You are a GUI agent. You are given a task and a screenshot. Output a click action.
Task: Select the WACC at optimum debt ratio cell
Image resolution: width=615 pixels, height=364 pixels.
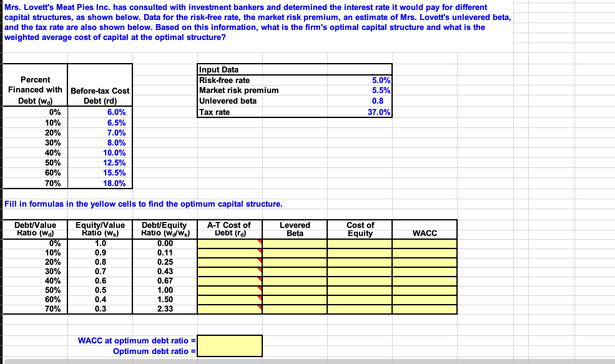tap(230, 341)
